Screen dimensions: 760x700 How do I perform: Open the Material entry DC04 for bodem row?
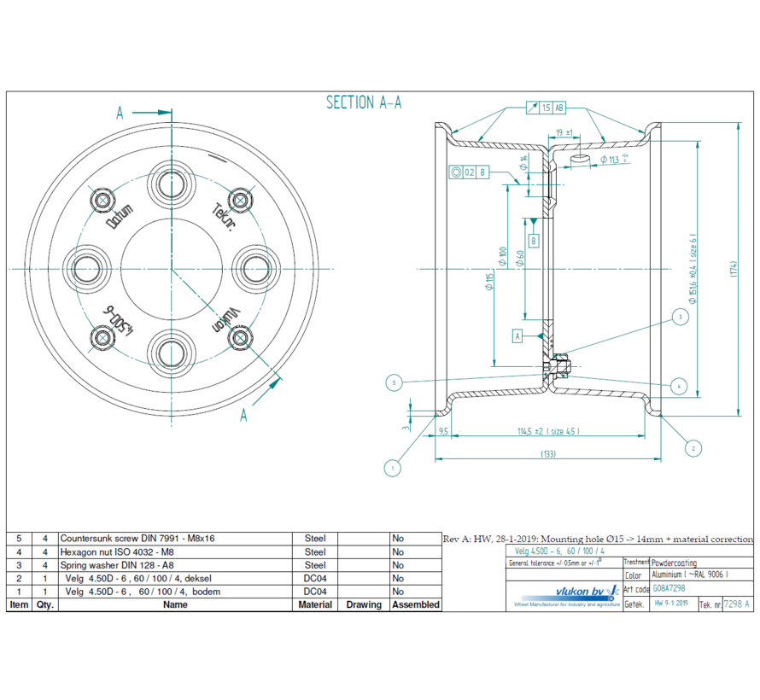[x=314, y=592]
